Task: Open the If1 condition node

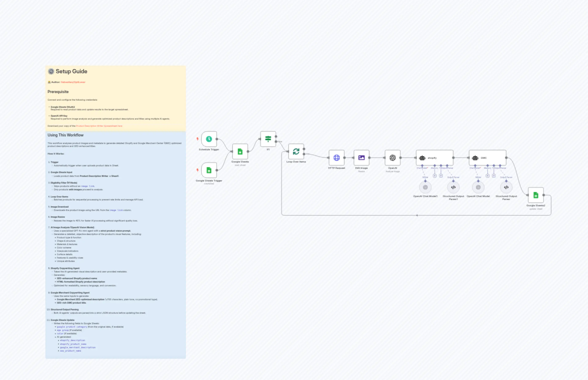Action: (x=268, y=139)
